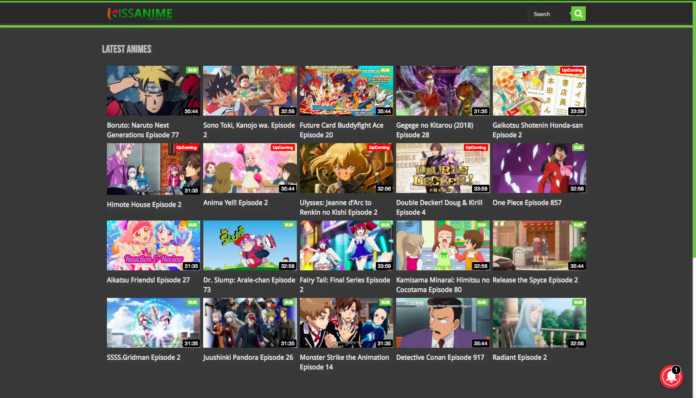
Task: Click UpComing badge on Gaikotsu Shotenin thumbnail
Action: click(x=572, y=70)
